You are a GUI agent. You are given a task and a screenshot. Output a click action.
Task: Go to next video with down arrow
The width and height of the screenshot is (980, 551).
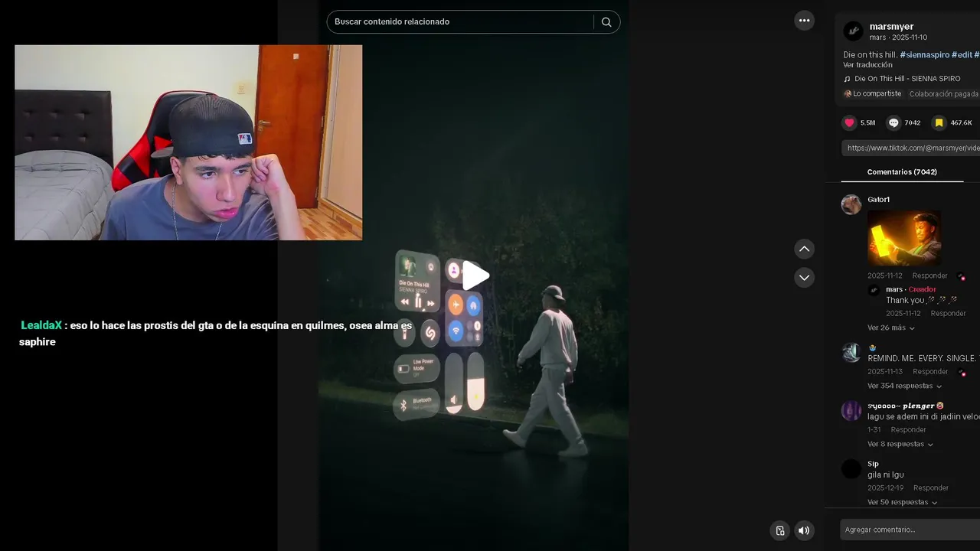coord(804,278)
